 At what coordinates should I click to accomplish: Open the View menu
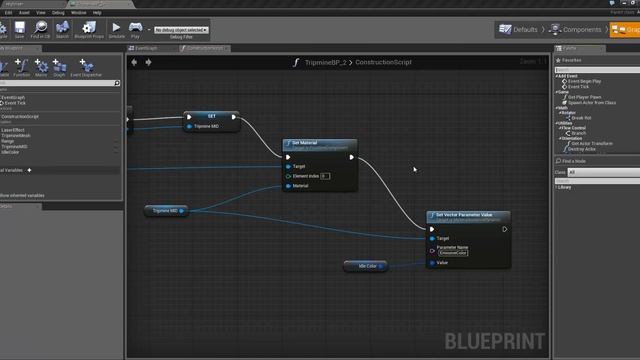click(x=41, y=13)
